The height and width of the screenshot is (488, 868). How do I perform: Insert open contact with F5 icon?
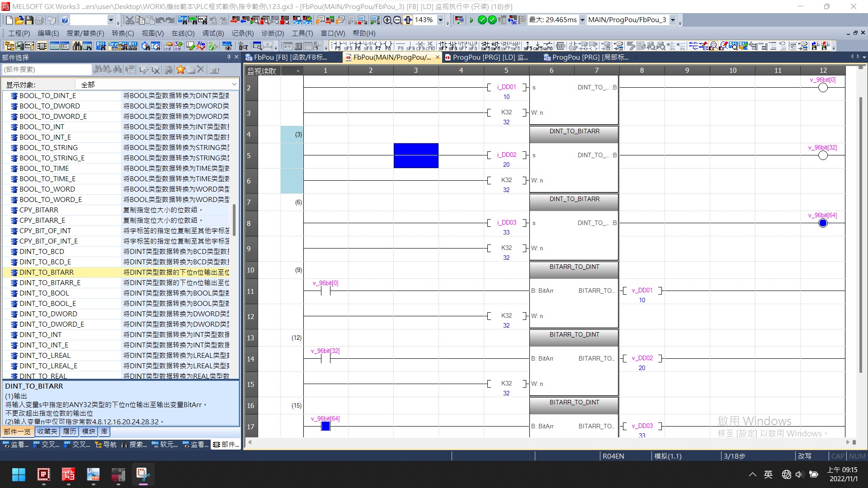(x=337, y=46)
